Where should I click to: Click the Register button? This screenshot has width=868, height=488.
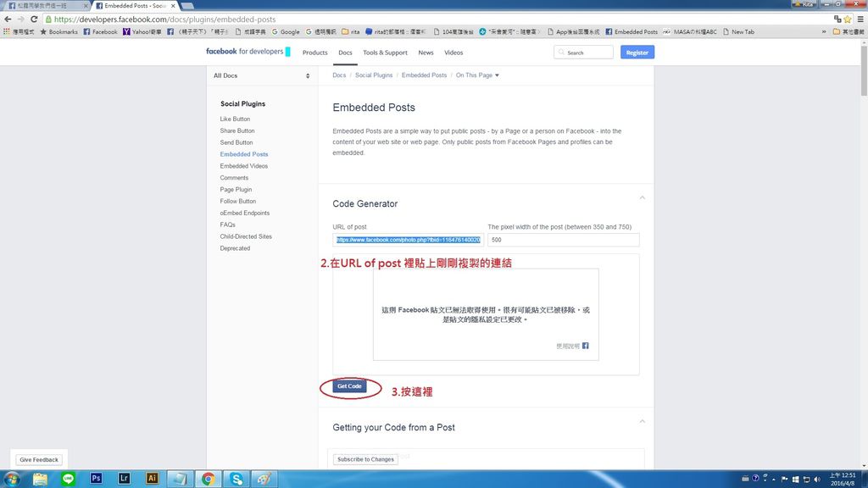637,53
